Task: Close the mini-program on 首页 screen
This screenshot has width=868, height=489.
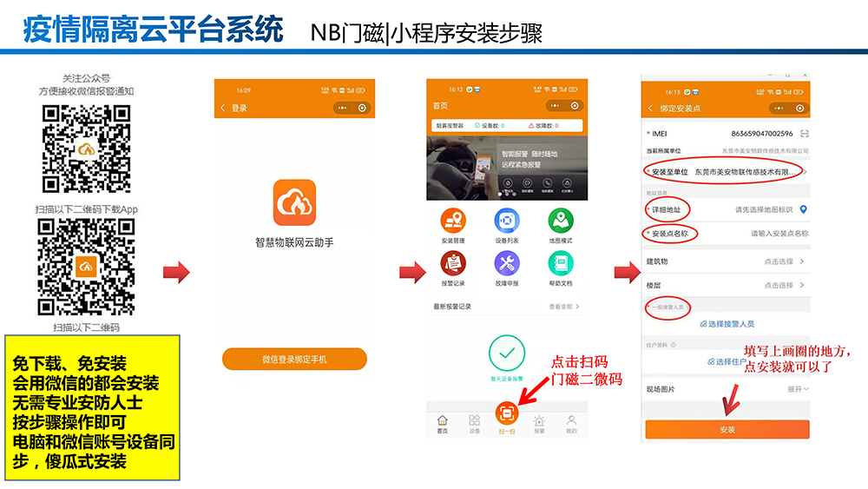Action: coord(575,106)
